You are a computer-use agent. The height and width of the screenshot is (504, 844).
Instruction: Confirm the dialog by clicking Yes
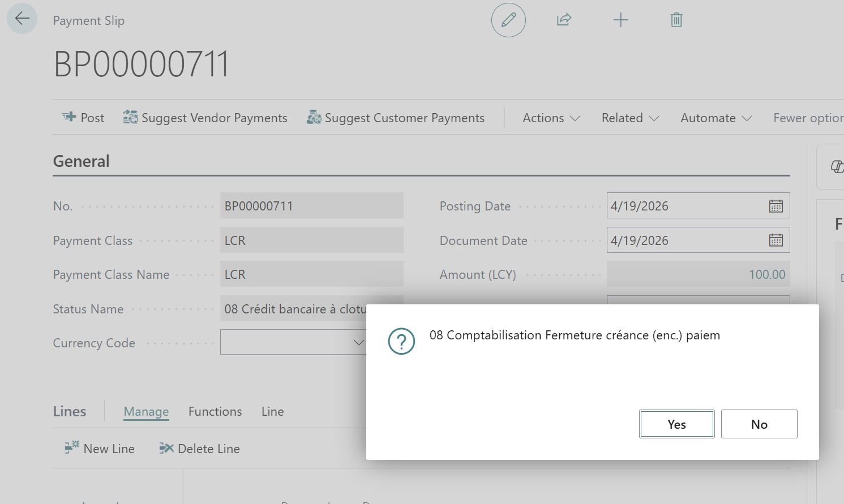676,424
